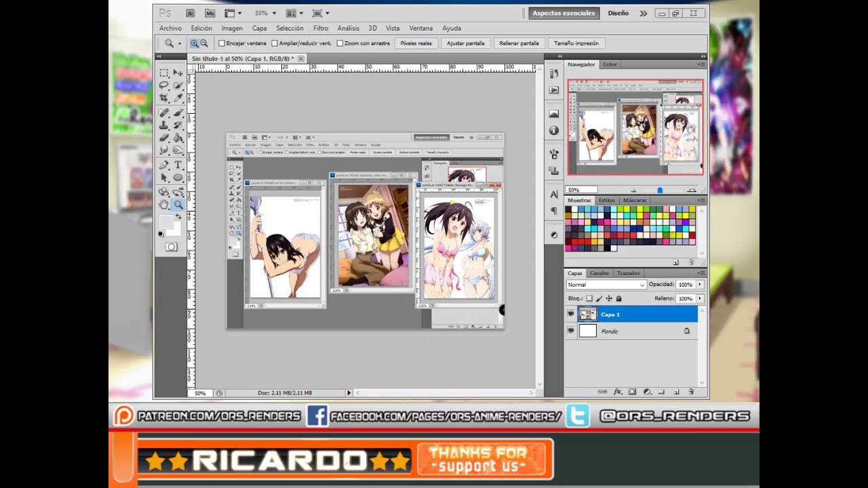Select the Path Selection tool
The height and width of the screenshot is (488, 868).
pos(164,178)
